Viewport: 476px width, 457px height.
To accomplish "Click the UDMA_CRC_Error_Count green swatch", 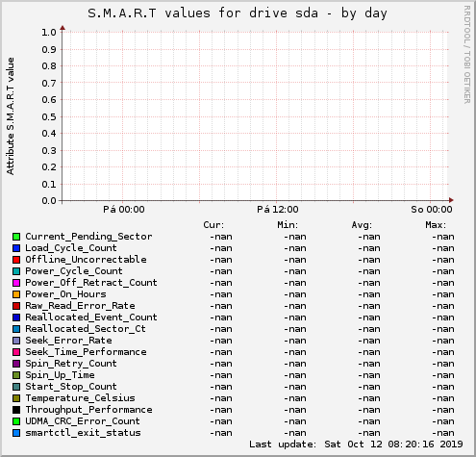I will [16, 421].
